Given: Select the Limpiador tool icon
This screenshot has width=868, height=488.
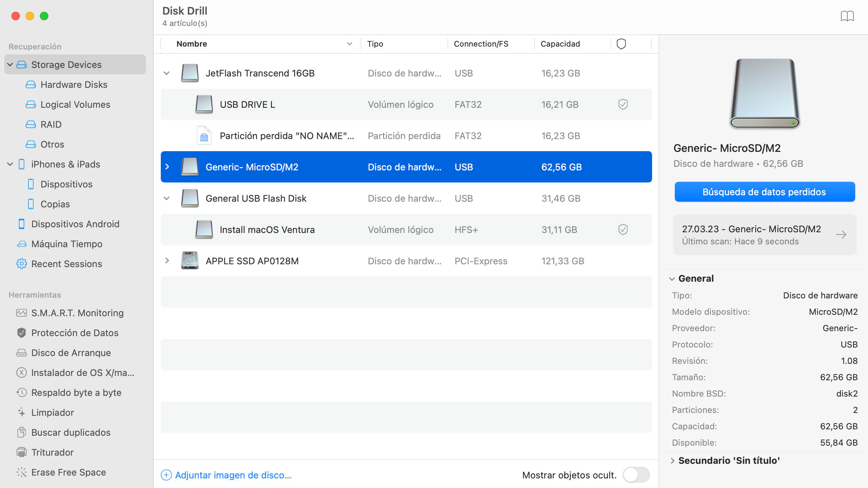Looking at the screenshot, I should [x=22, y=412].
